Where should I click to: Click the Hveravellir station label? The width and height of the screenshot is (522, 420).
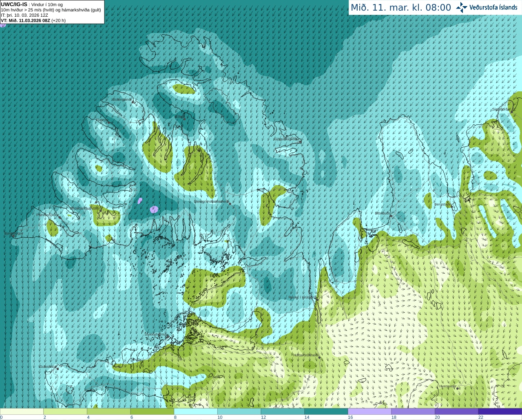coord(447,386)
